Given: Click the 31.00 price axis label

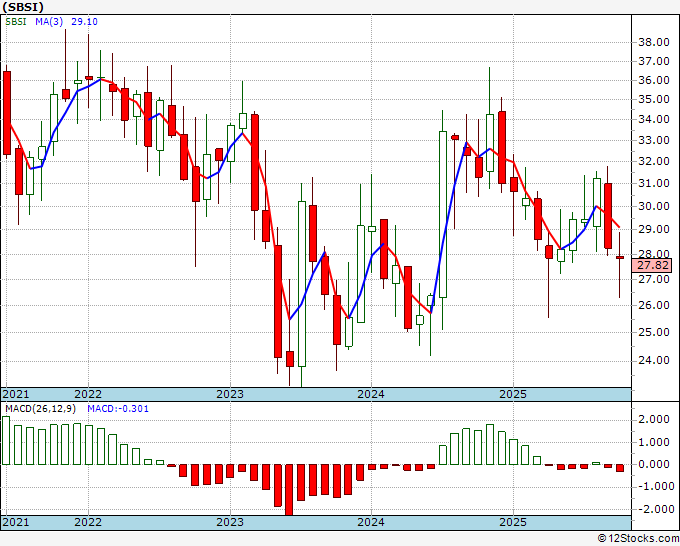Looking at the screenshot, I should click(x=653, y=183).
